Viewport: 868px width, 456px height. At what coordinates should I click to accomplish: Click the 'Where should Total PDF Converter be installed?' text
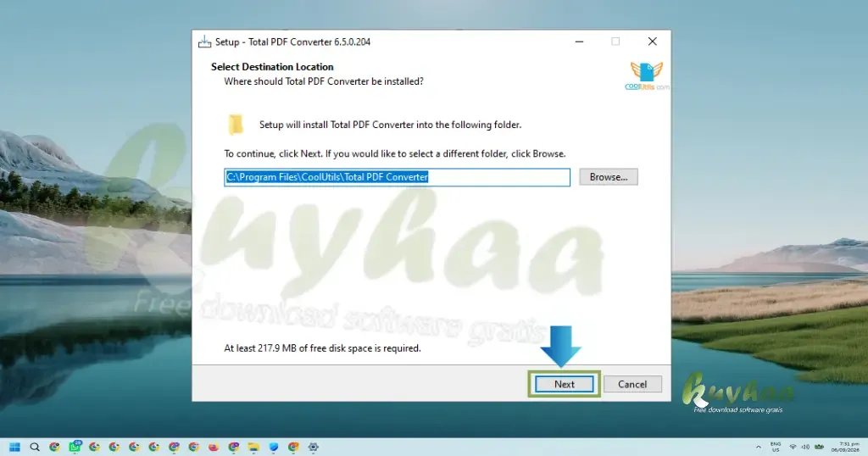323,81
